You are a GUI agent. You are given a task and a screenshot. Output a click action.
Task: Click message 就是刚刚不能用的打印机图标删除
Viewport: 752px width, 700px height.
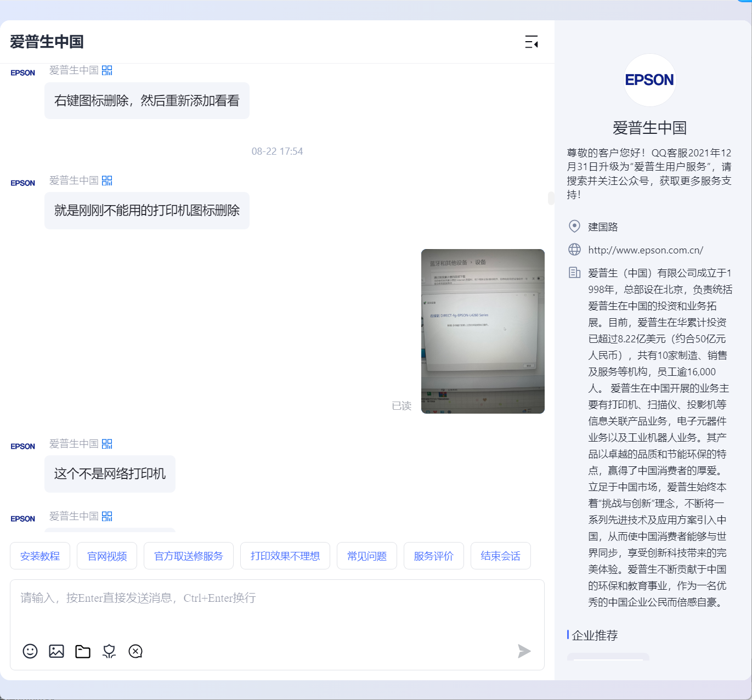147,211
